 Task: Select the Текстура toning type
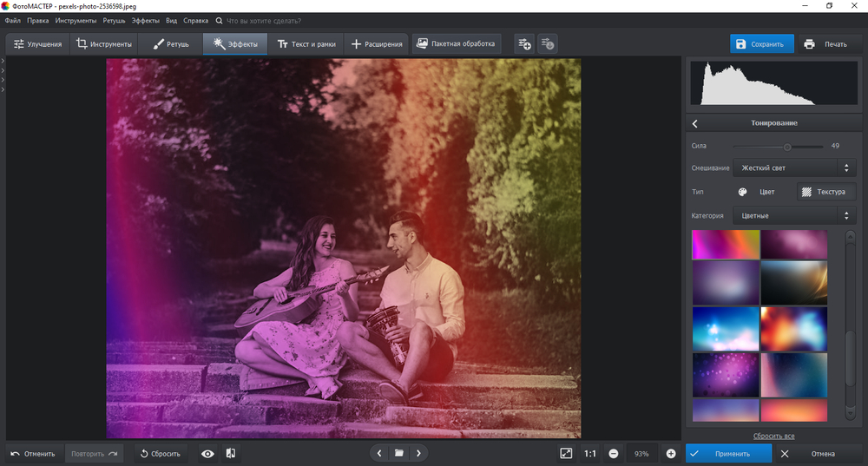[825, 192]
